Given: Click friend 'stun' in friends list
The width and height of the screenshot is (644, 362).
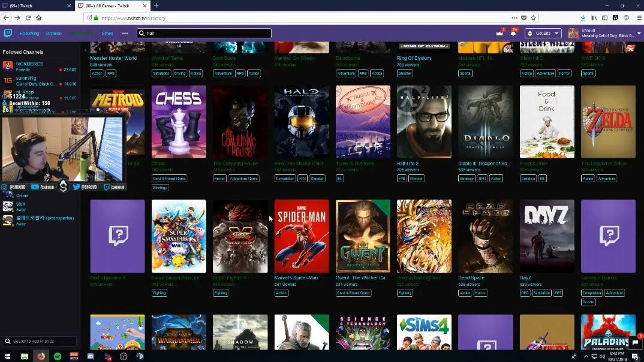Looking at the screenshot, I should coord(40,206).
